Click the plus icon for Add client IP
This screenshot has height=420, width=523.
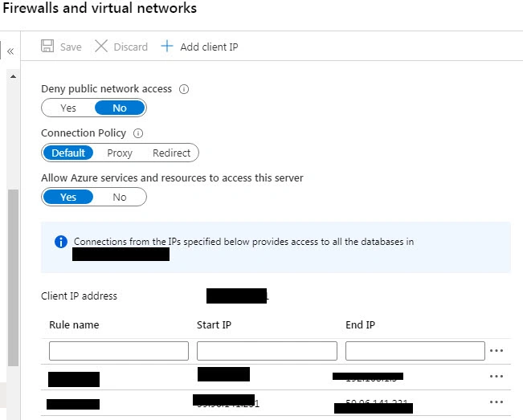[167, 46]
